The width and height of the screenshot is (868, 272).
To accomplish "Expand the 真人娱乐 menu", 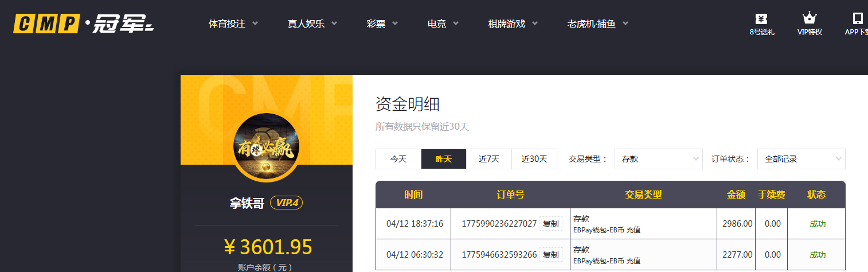I will [x=312, y=24].
